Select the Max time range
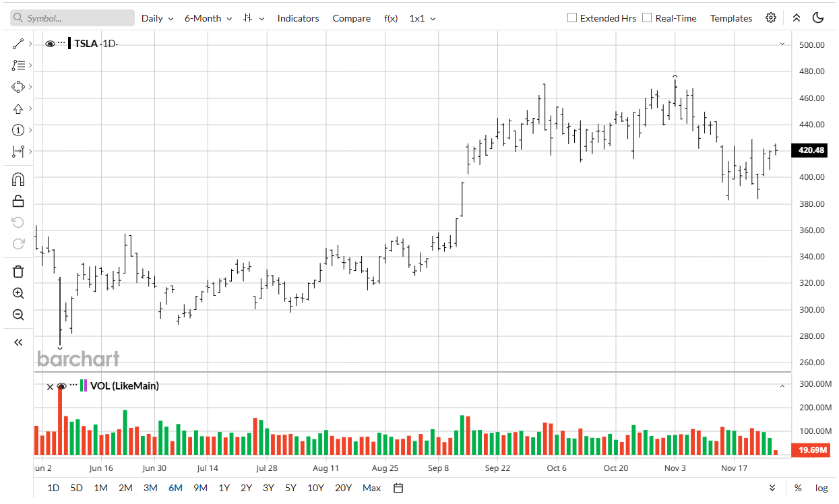 coord(371,488)
